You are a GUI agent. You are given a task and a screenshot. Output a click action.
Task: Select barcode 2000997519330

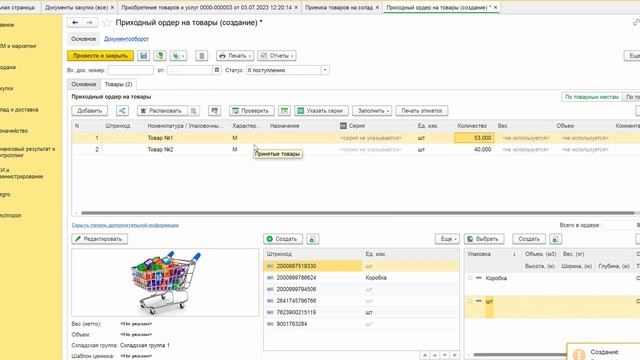[x=361, y=266]
